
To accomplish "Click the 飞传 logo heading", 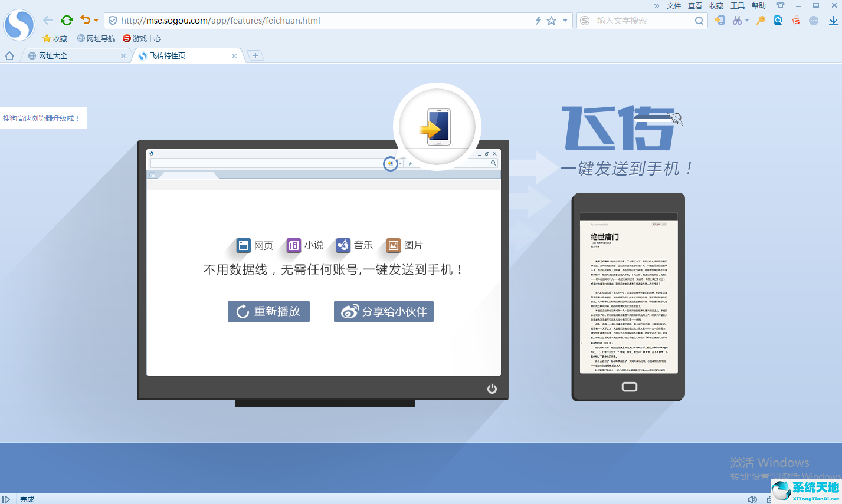I will (x=621, y=128).
